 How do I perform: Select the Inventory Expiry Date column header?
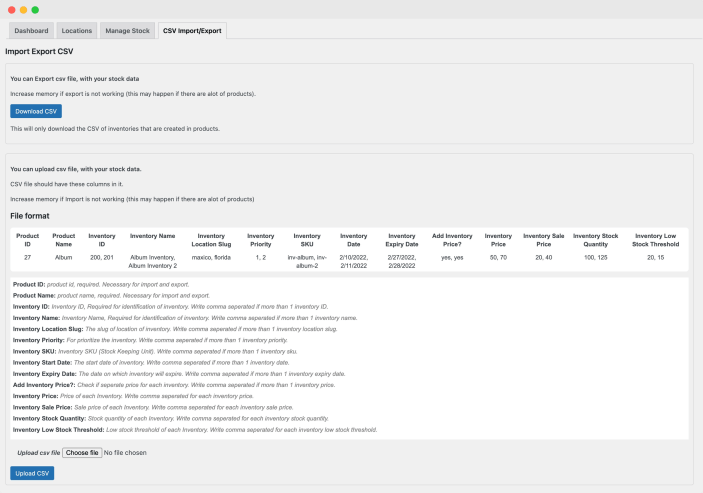pos(401,239)
